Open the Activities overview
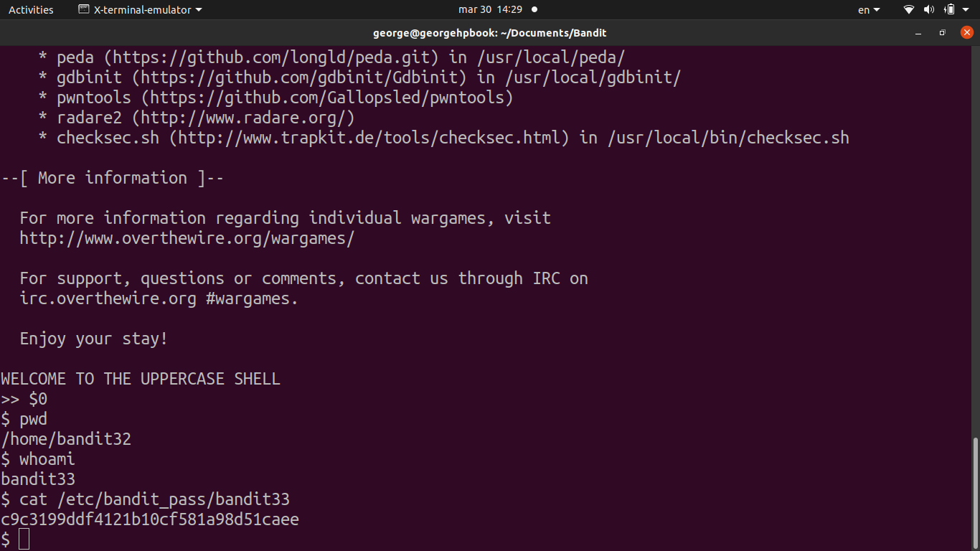Screen dimensions: 980x551 (31, 10)
